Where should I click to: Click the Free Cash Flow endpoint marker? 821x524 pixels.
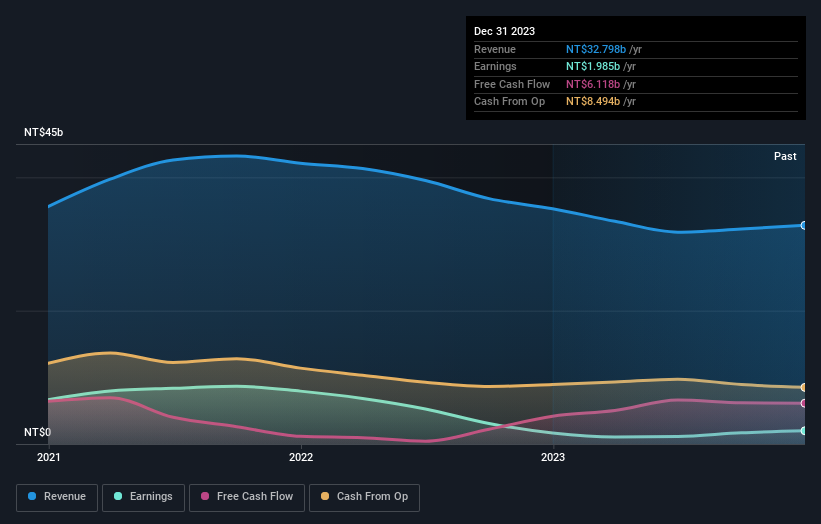coord(804,403)
